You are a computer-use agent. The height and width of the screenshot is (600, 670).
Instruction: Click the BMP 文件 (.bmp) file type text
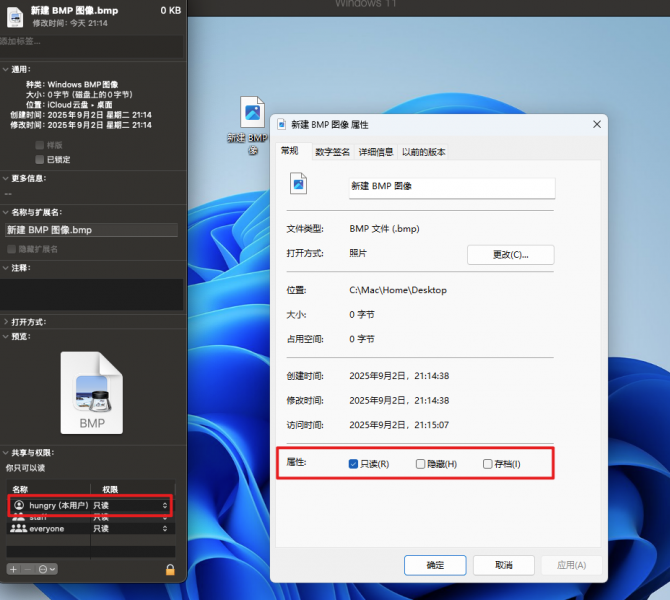tap(385, 229)
